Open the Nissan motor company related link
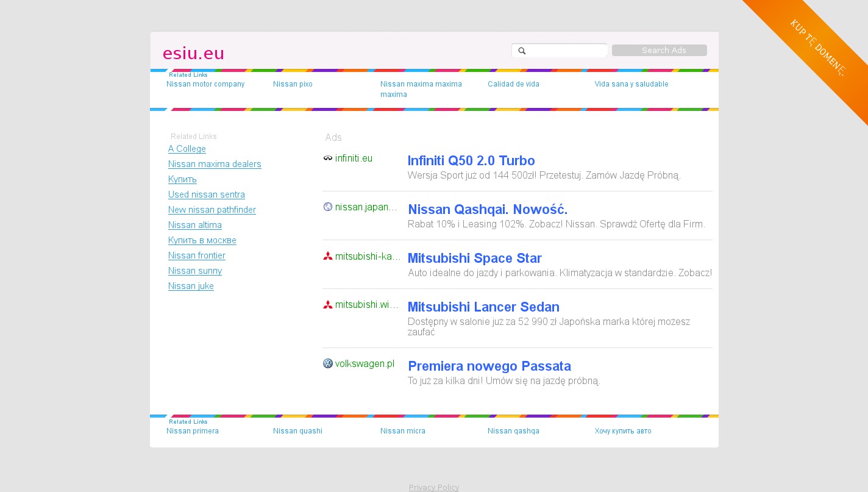Screen dimensions: 868x492 205,84
